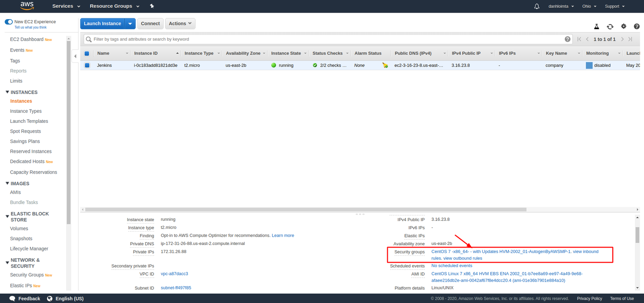The width and height of the screenshot is (644, 303).
Task: Click the search filter help icon
Action: pos(568,39)
